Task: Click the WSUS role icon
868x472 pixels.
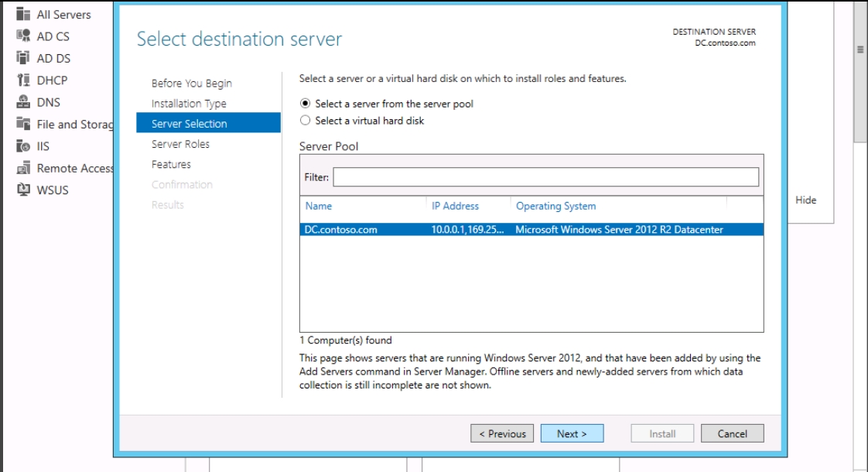Action: pos(23,190)
